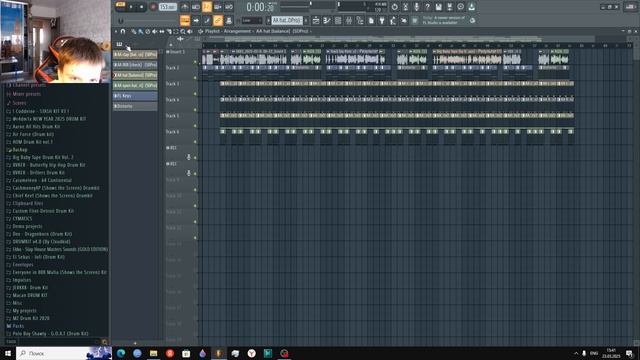Read the newer version of FL Studio notice
The width and height of the screenshot is (640, 360).
(444, 20)
